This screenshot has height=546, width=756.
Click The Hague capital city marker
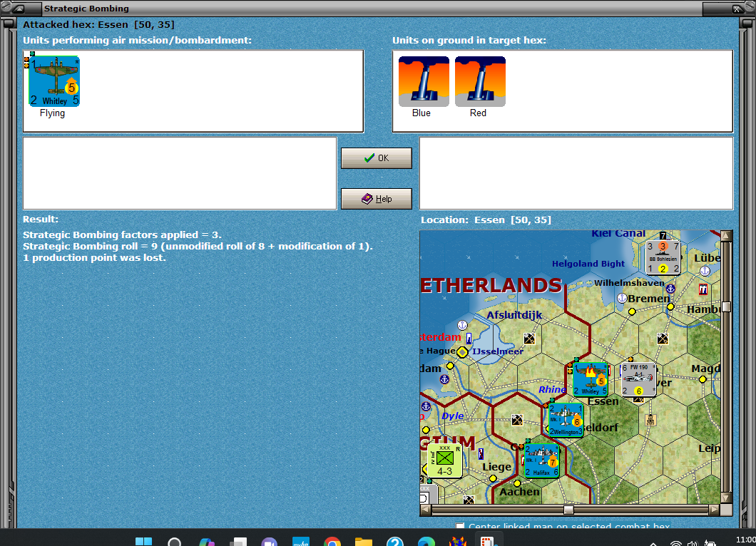point(462,352)
